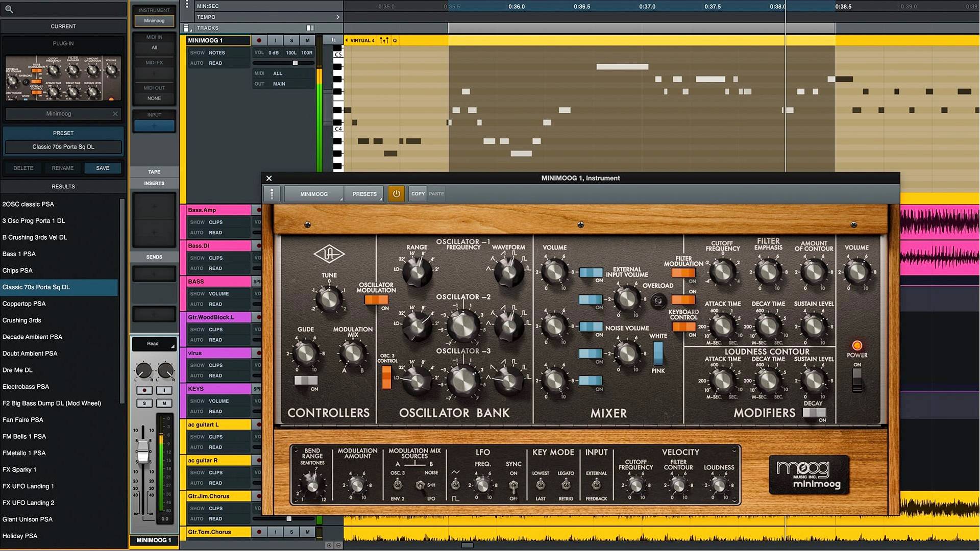Click the SAVE preset button
This screenshot has height=551, width=980.
click(103, 168)
